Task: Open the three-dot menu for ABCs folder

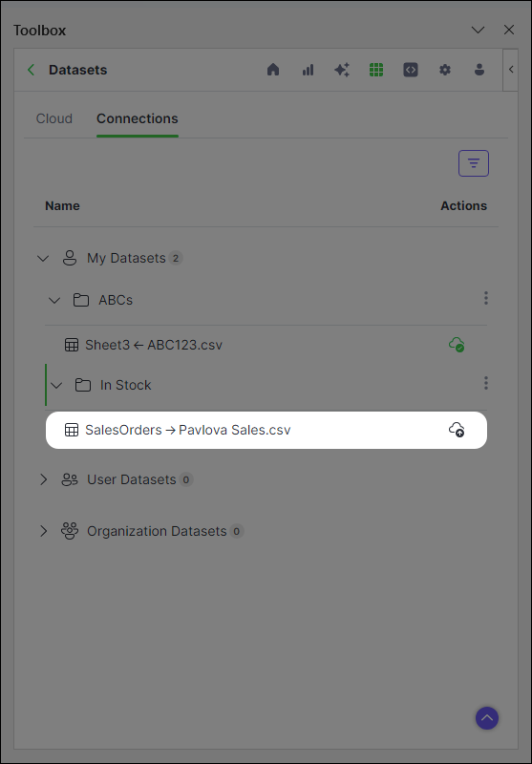Action: 486,298
